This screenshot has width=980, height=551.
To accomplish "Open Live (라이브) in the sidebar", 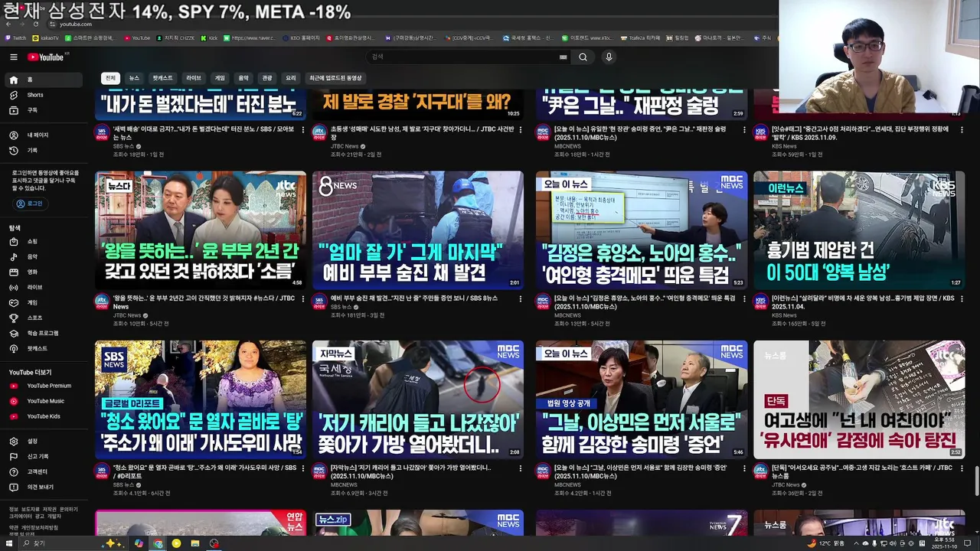I will (x=42, y=288).
